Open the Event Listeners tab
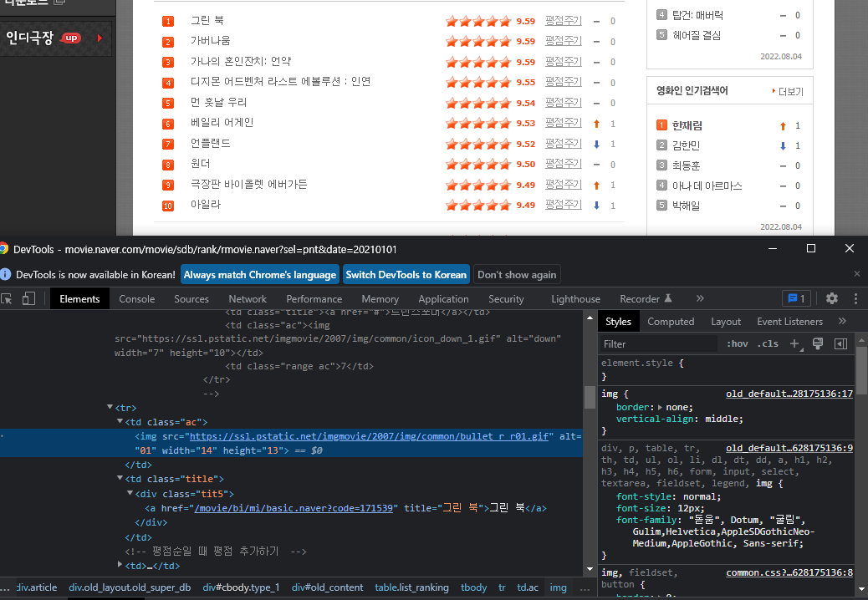 790,321
